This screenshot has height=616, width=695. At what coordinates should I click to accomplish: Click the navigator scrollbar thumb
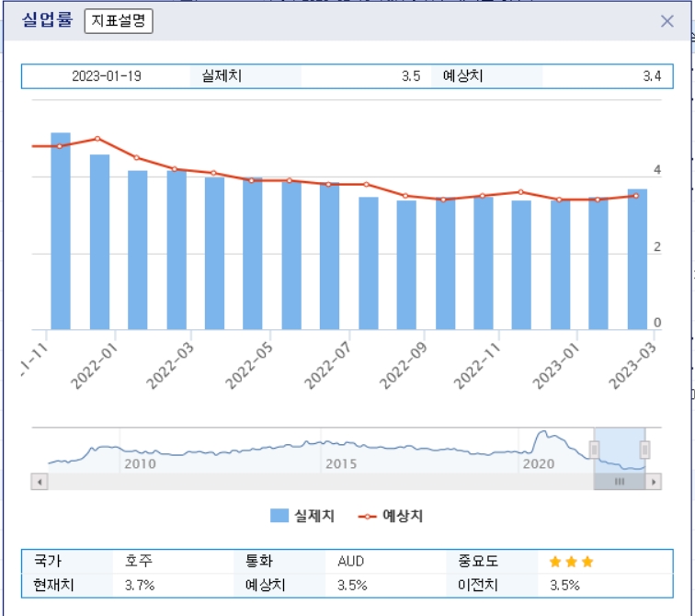[620, 482]
